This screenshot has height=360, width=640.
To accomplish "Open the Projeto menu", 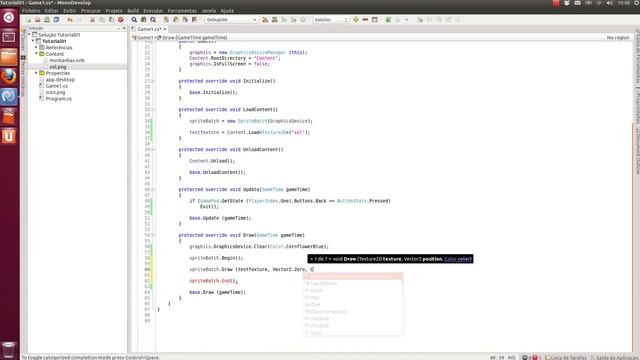I will point(114,11).
